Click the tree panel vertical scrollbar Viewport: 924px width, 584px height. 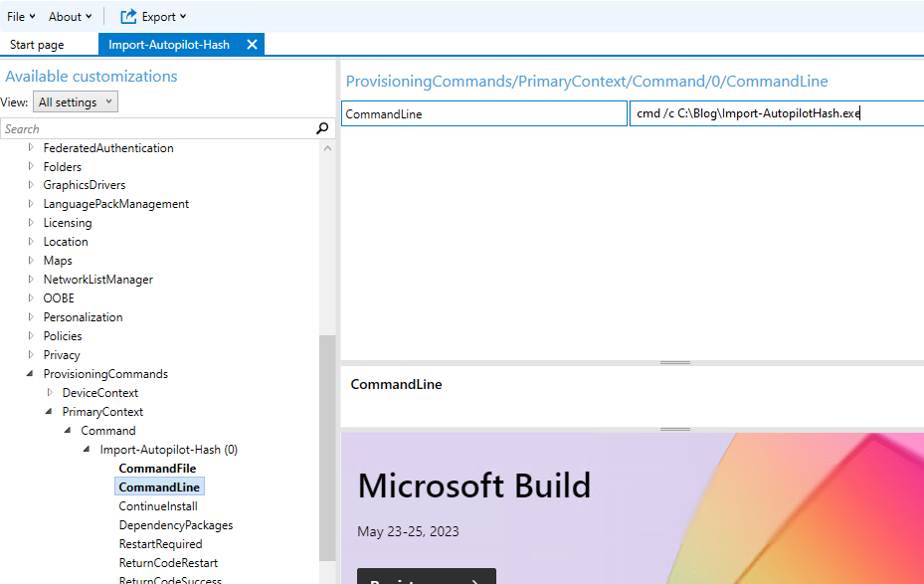click(327, 448)
